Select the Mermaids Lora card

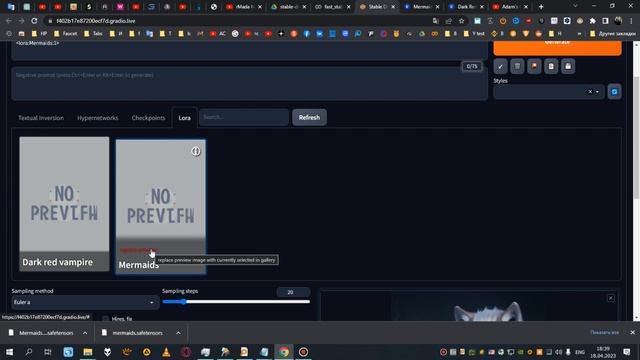[160, 207]
